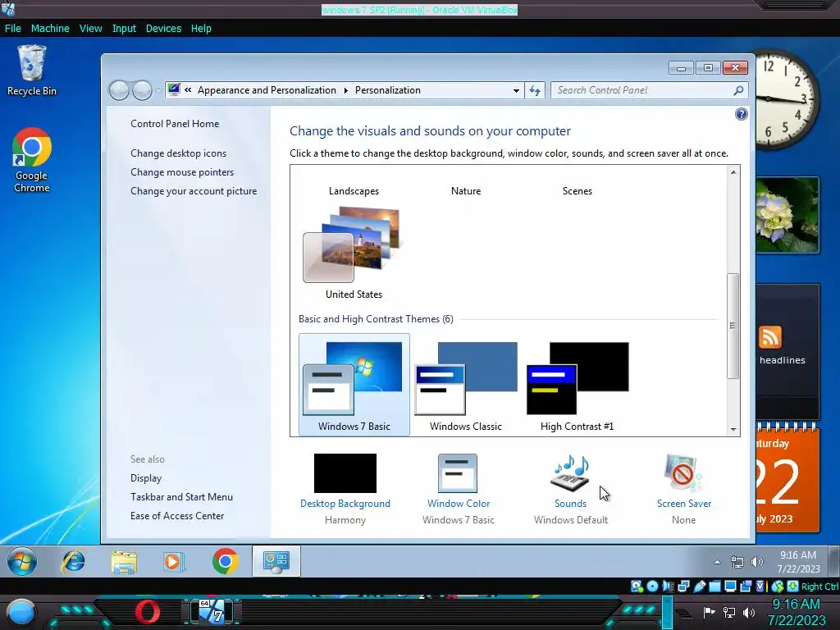The width and height of the screenshot is (840, 630).
Task: Refresh the Personalization page
Action: [535, 90]
